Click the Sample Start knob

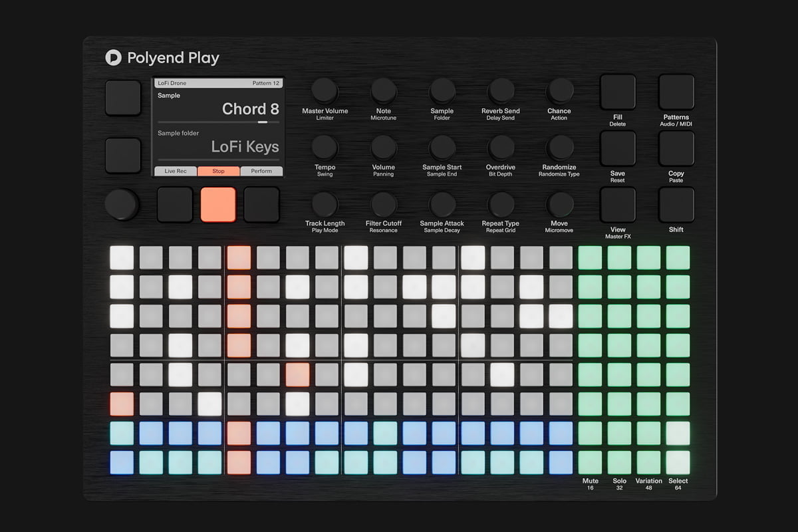click(442, 147)
